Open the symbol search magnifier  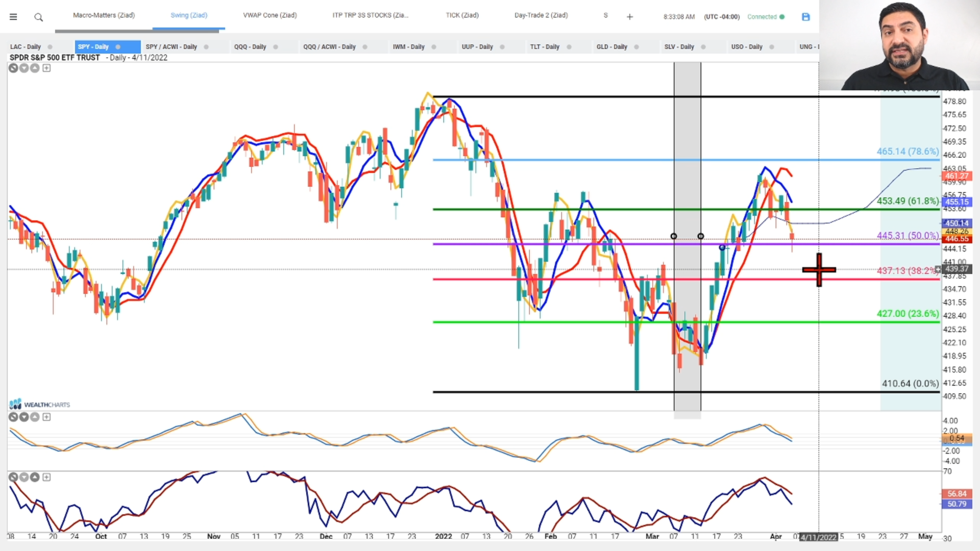[38, 17]
